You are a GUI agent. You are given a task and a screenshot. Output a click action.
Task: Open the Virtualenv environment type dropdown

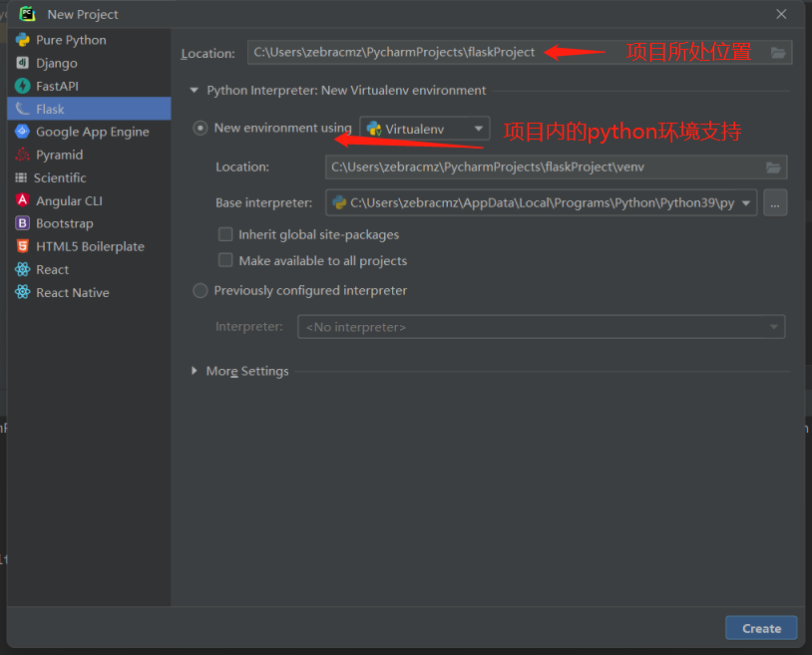coord(425,129)
